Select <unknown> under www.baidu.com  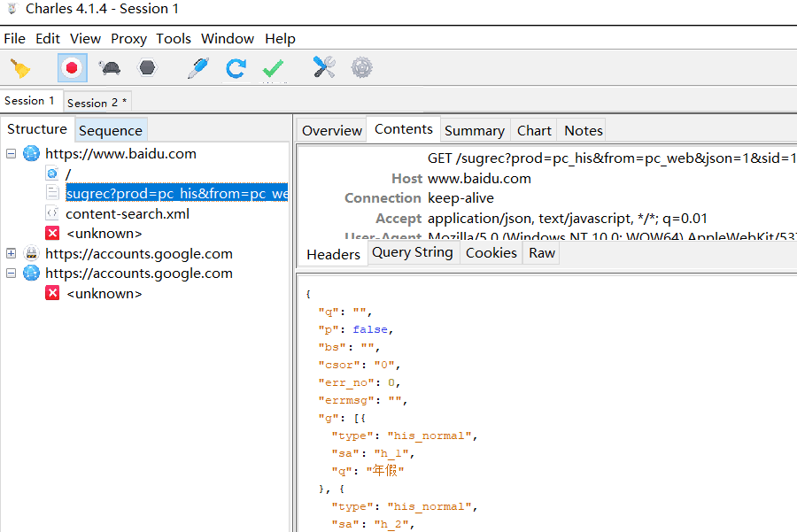[104, 234]
